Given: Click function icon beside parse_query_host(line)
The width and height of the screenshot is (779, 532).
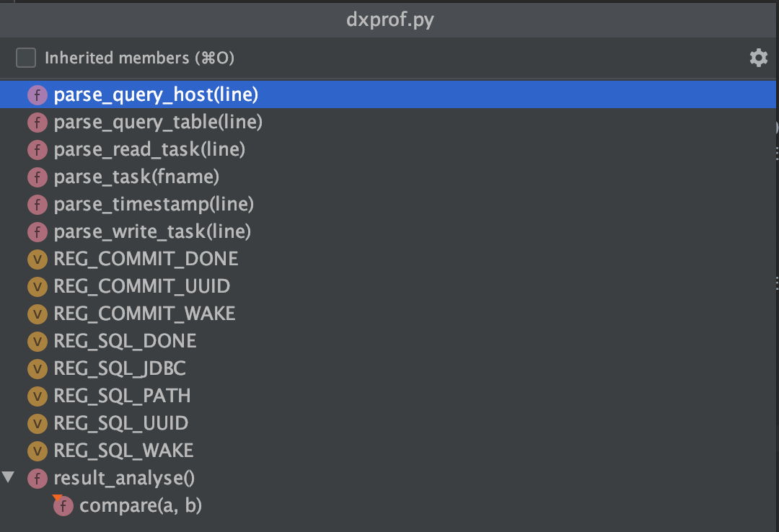Looking at the screenshot, I should [38, 95].
